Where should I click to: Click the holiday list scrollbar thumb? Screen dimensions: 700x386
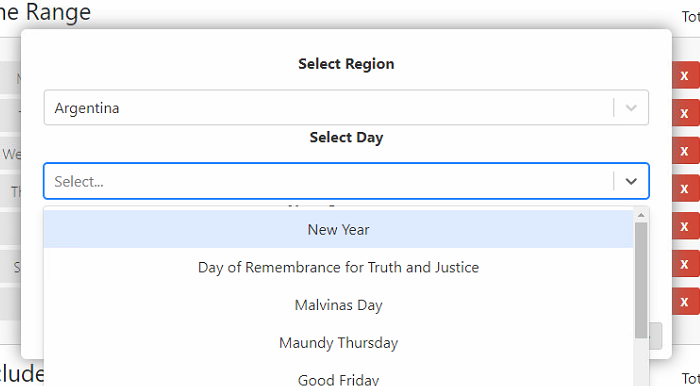click(641, 280)
